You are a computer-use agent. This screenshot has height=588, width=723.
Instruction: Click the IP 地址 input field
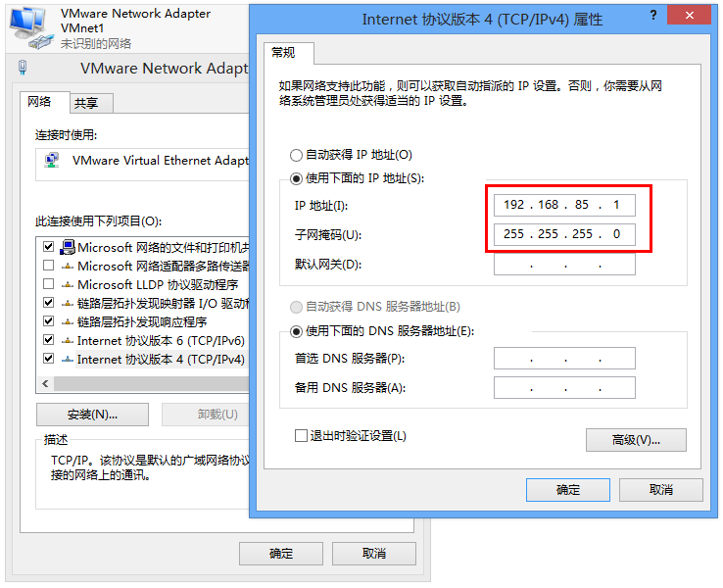pyautogui.click(x=564, y=205)
